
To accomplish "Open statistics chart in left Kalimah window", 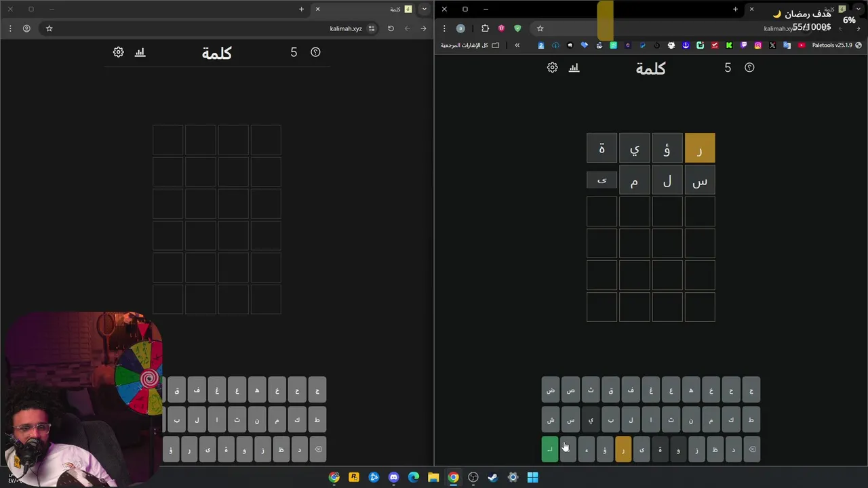I will (140, 52).
